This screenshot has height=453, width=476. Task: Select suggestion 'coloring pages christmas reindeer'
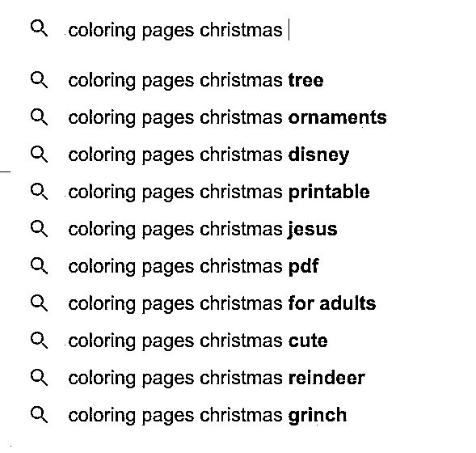217,378
